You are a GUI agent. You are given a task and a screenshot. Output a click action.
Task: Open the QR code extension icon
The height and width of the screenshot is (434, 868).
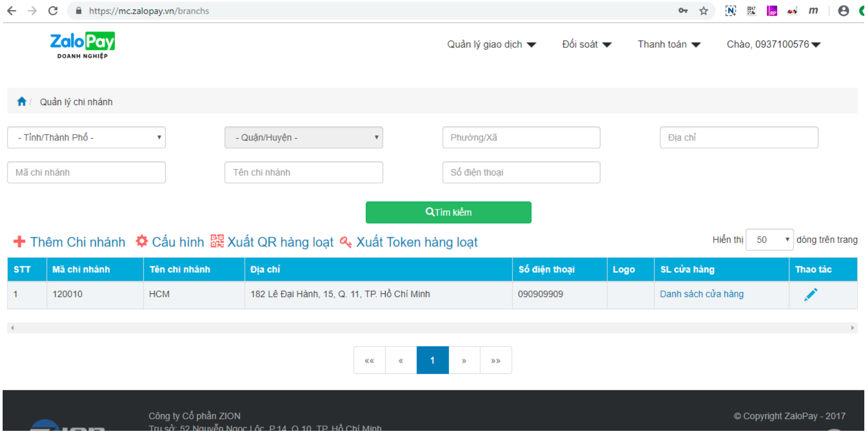click(x=751, y=11)
